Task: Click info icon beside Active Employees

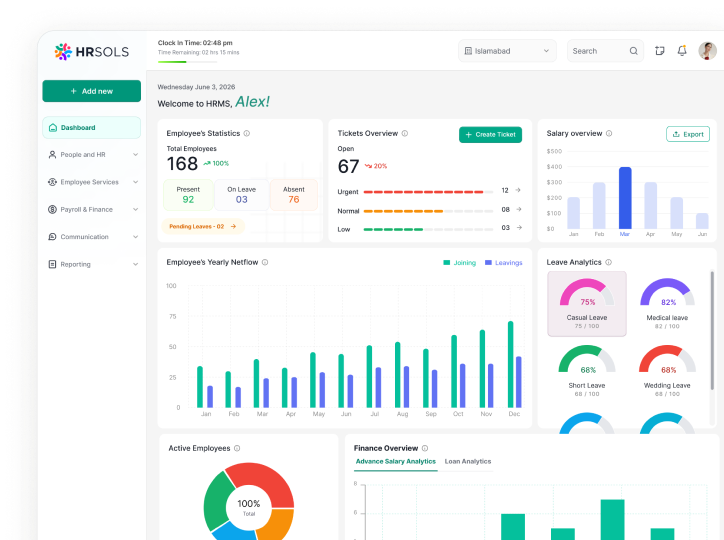Action: coord(237,448)
